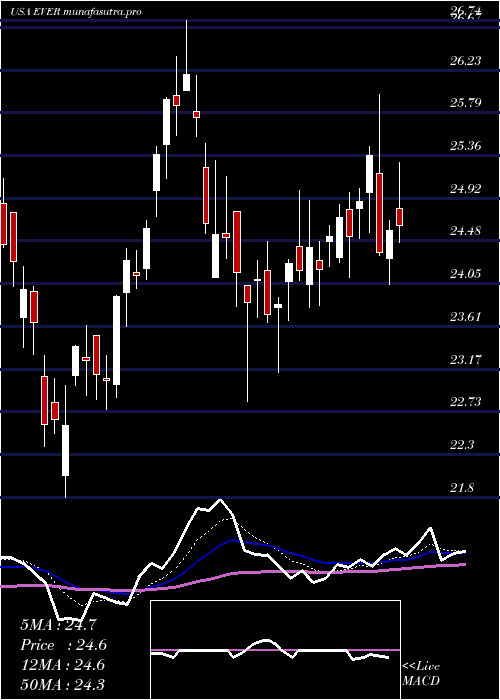Click the 22.3 price axis label
Screen dimensions: 500x700
462,445
